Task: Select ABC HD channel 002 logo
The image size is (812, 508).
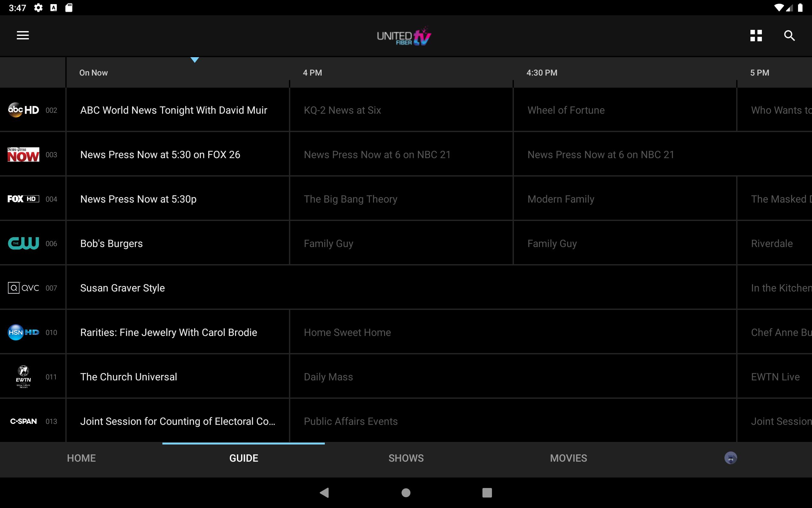Action: pos(23,110)
